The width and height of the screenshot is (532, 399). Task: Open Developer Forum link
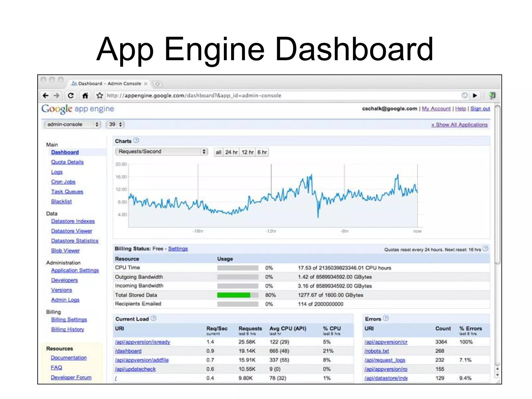point(71,377)
